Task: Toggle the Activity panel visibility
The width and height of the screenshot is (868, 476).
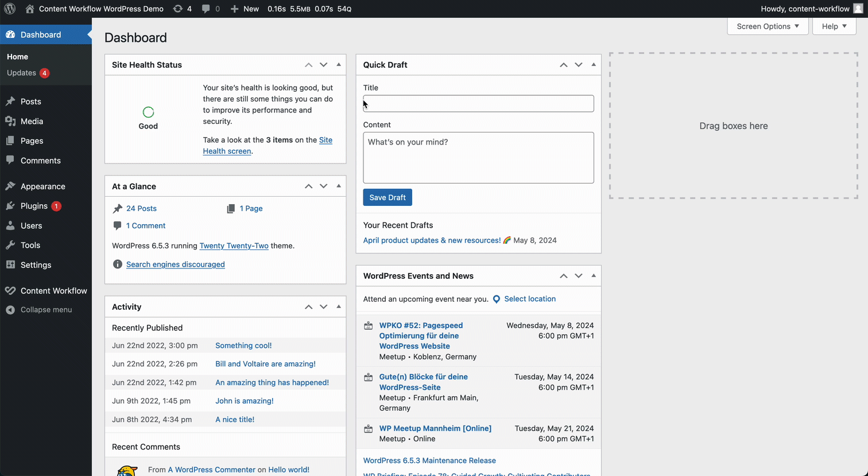Action: click(x=339, y=307)
